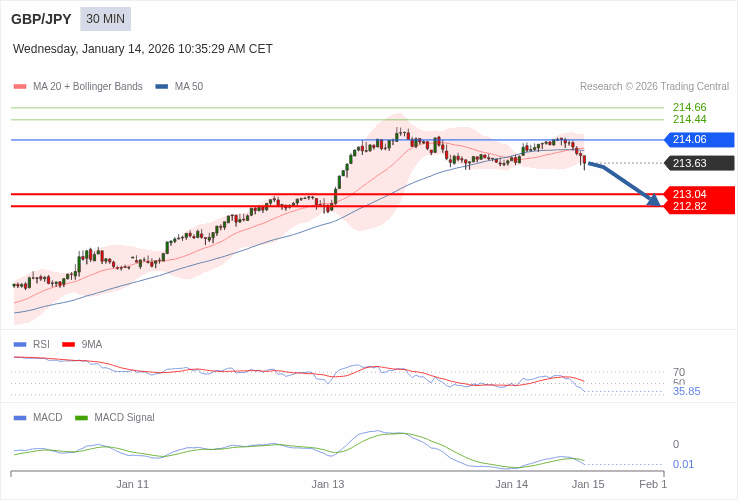Click the 213.63 current price tag
This screenshot has height=500, width=738.
[x=699, y=163]
